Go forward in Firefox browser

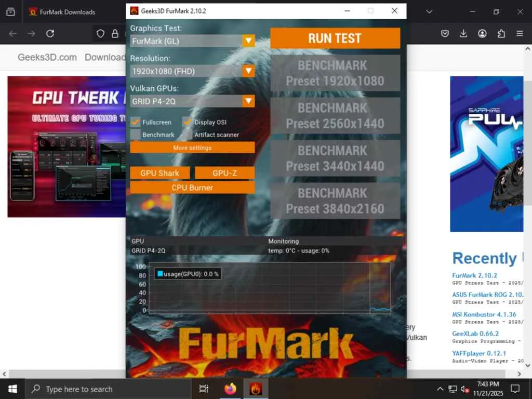[31, 34]
